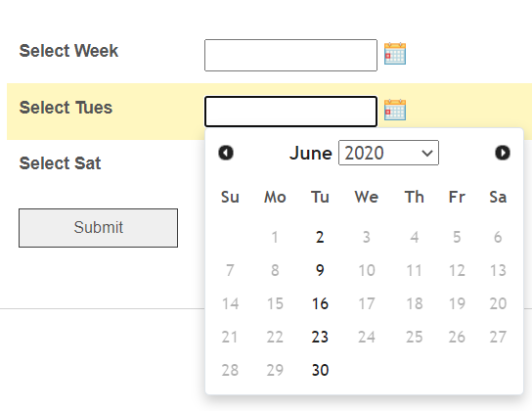The image size is (532, 411).
Task: Focus the Select Week input field
Action: tap(290, 56)
